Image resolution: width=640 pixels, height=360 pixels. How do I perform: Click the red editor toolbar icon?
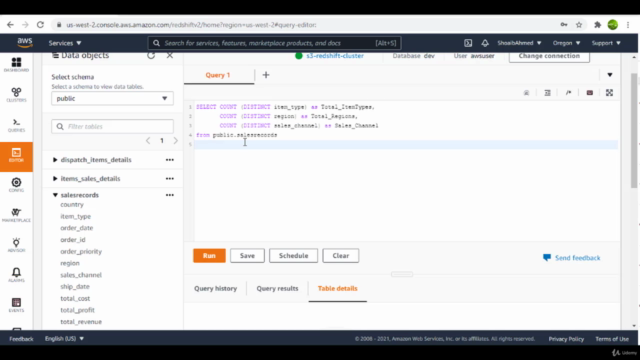[x=589, y=93]
